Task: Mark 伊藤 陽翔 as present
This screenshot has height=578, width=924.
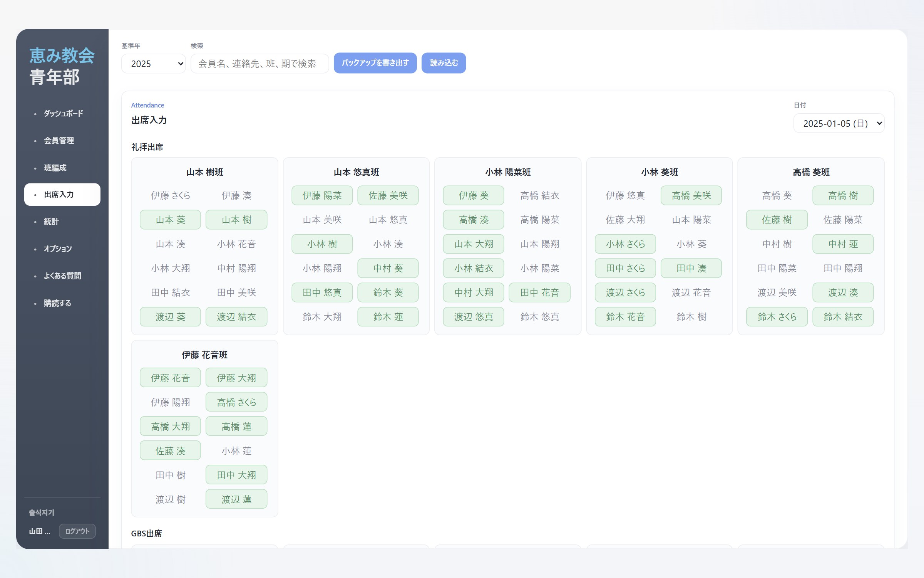Action: tap(170, 402)
